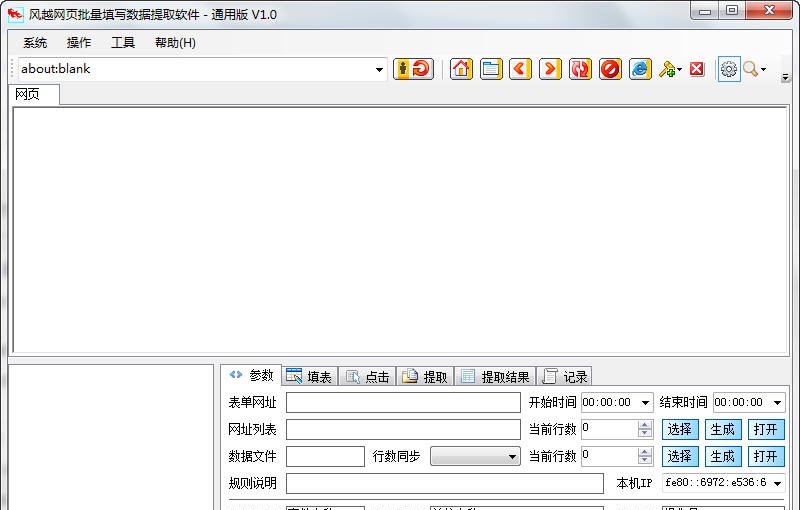Open the 工具 menu

tap(123, 43)
